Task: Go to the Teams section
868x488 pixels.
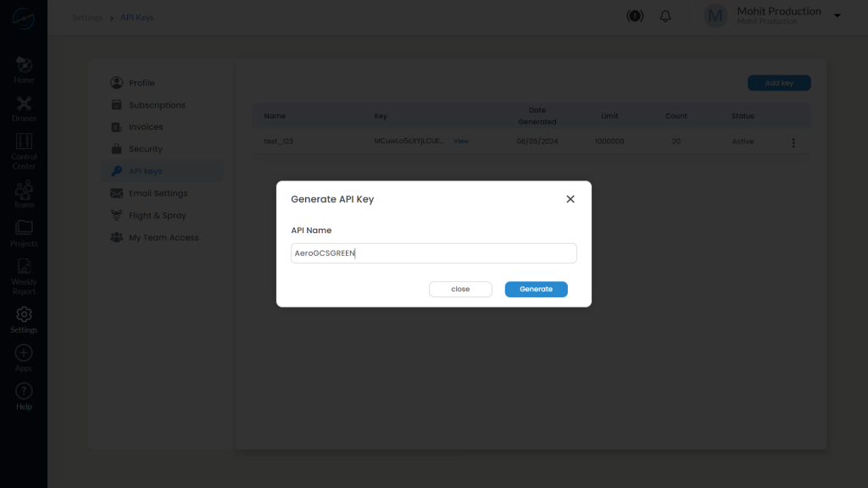Action: (23, 190)
